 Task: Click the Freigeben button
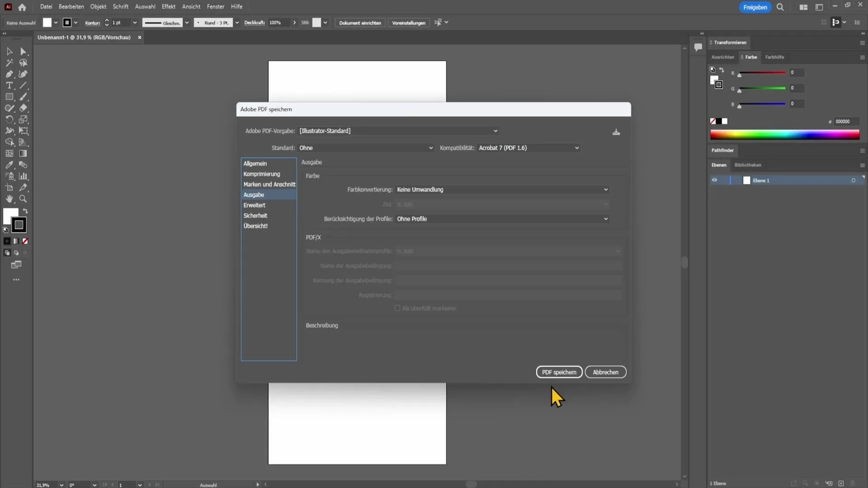pos(755,7)
